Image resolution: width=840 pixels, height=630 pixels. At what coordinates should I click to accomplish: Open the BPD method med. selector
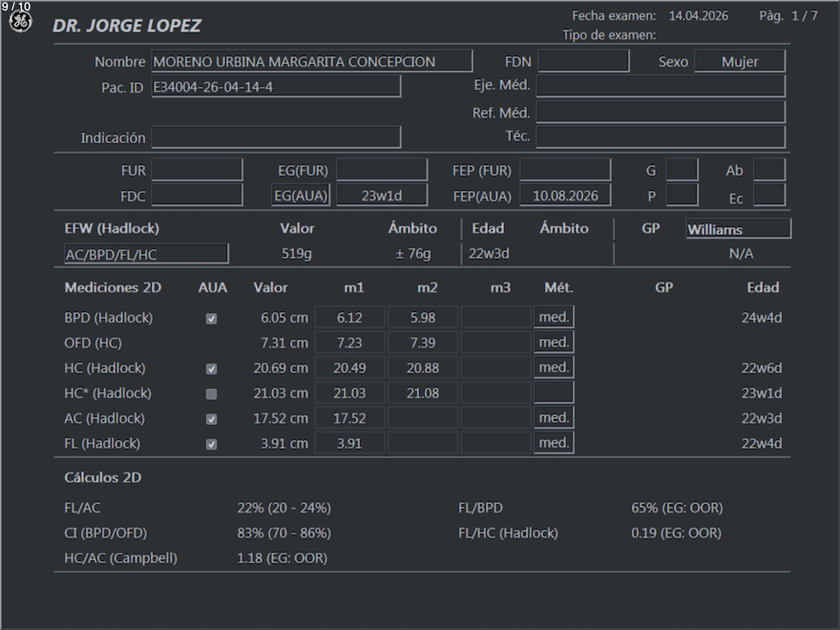pyautogui.click(x=554, y=317)
